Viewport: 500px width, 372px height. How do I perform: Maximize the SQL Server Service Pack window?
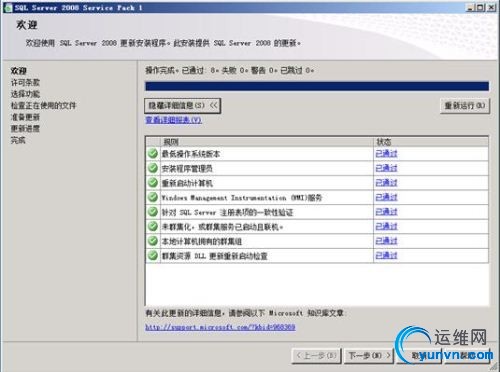pos(480,7)
